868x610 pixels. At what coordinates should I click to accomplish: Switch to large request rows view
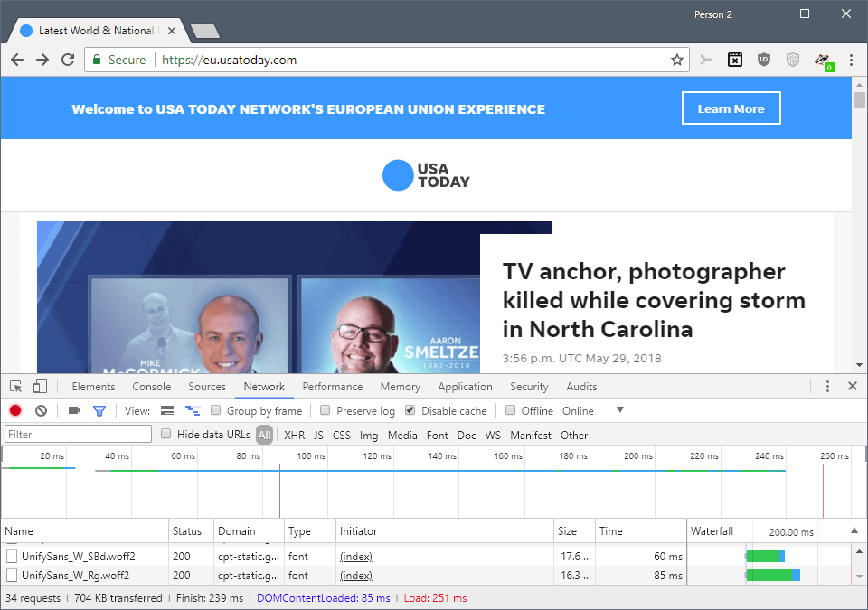pos(166,410)
